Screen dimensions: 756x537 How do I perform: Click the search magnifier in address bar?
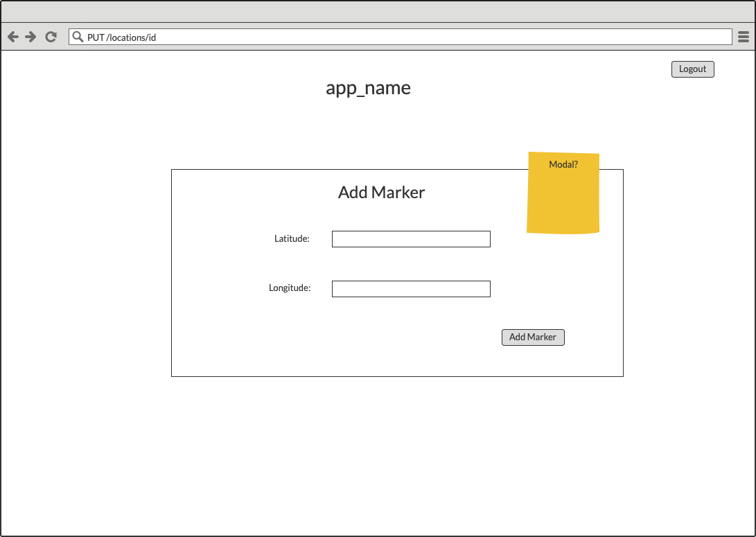click(78, 37)
